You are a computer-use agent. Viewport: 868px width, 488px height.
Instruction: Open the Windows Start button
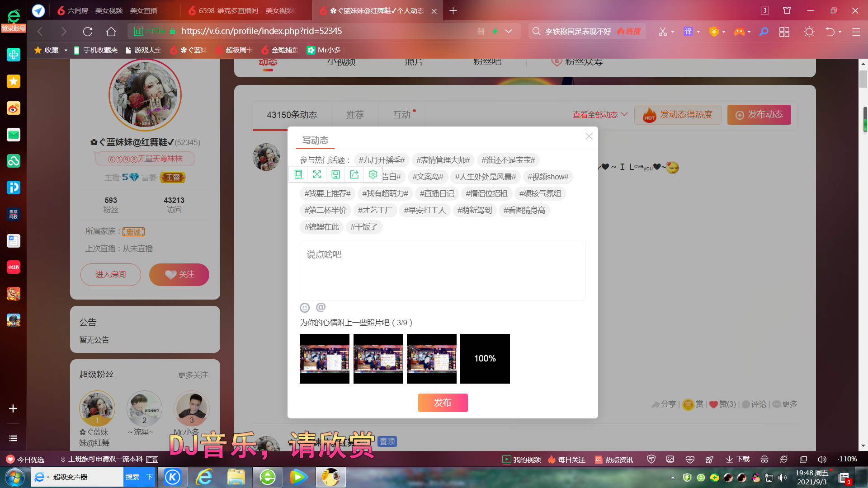[x=14, y=477]
